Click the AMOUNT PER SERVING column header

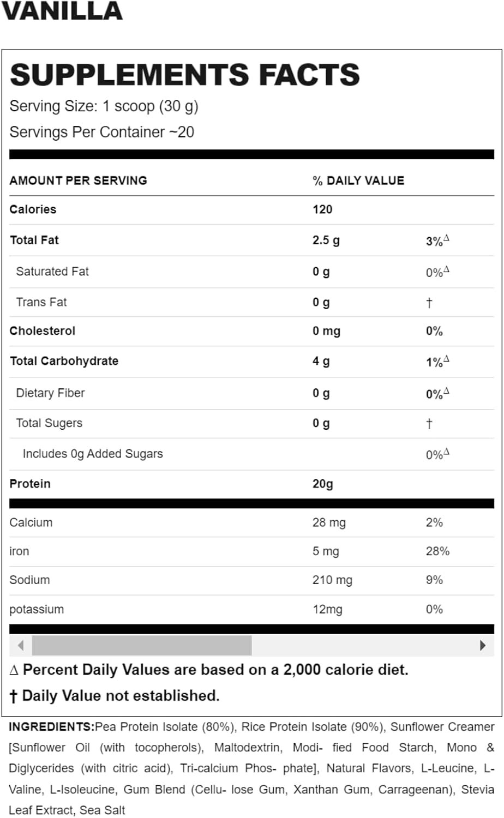[x=78, y=181]
